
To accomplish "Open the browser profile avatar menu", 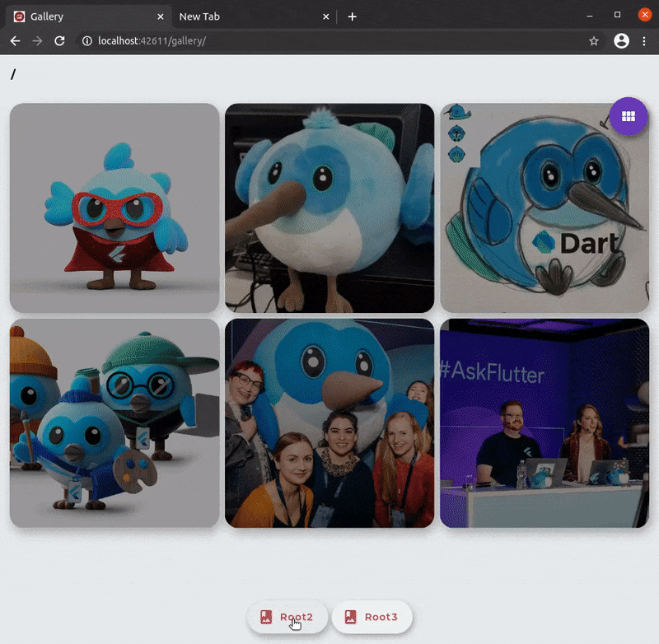I will pyautogui.click(x=621, y=40).
